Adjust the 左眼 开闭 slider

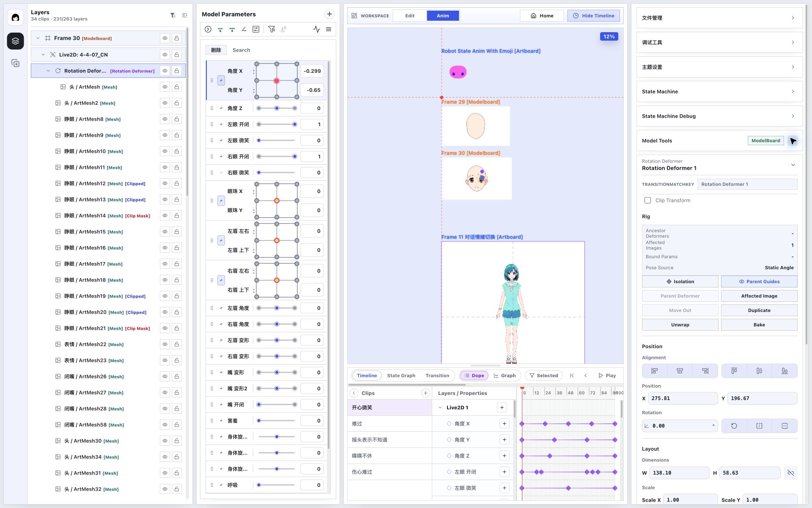[x=277, y=124]
